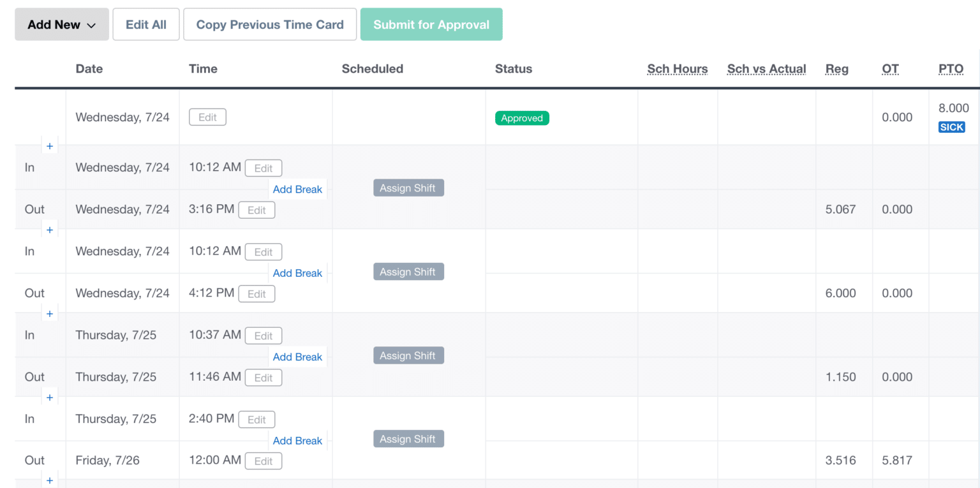980x488 pixels.
Task: Click the Edit All button
Action: (146, 25)
